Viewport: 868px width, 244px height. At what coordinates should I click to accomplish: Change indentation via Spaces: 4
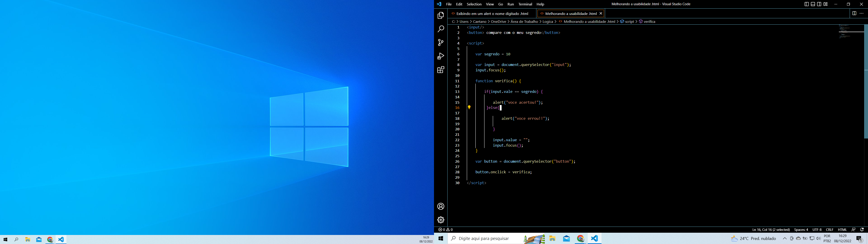click(x=801, y=230)
